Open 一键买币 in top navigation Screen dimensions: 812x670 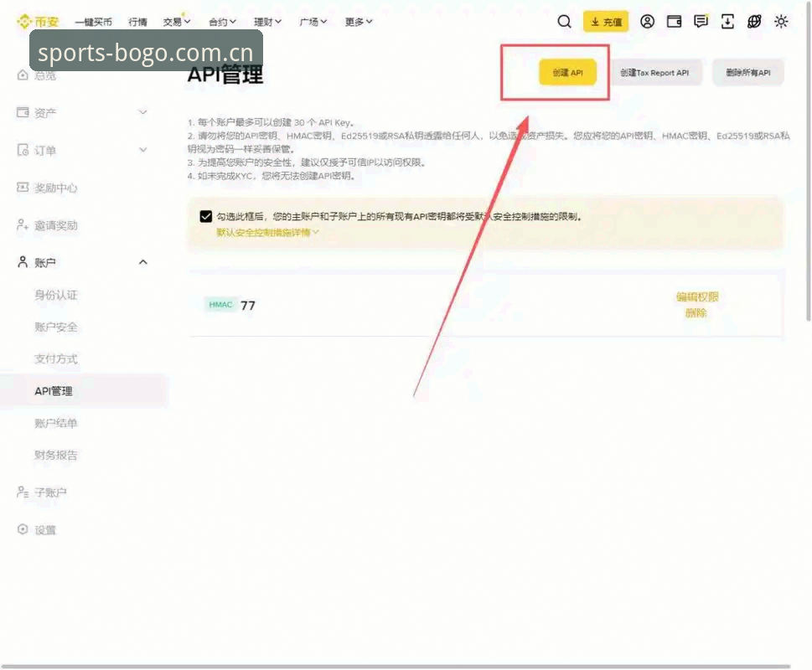[93, 22]
